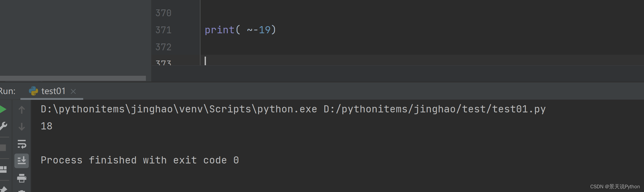Stop the running process using square icon
The height and width of the screenshot is (192, 644).
point(3,148)
